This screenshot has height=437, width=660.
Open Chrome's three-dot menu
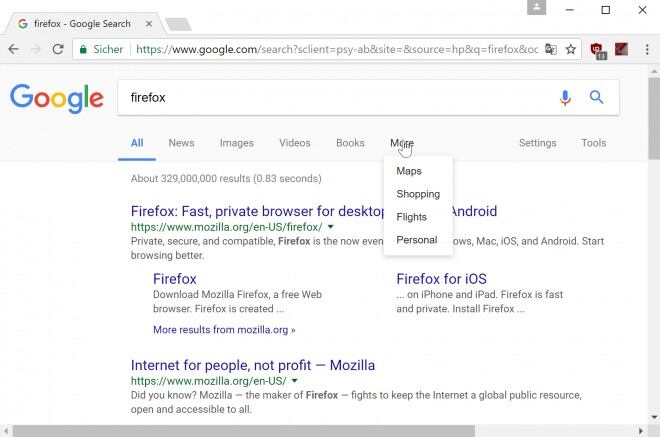click(x=645, y=48)
